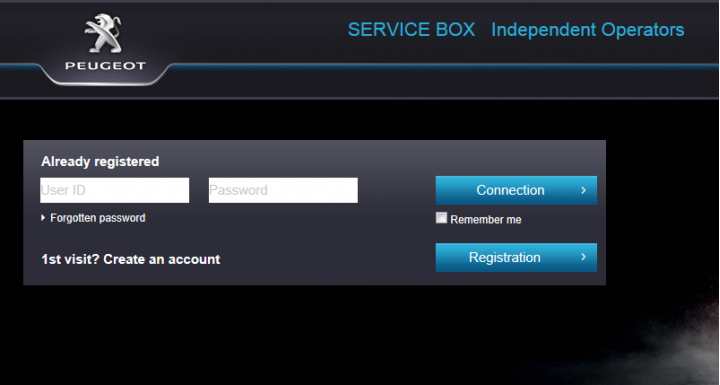Click the Peugeot lion logo
This screenshot has height=385, width=720.
[103, 33]
